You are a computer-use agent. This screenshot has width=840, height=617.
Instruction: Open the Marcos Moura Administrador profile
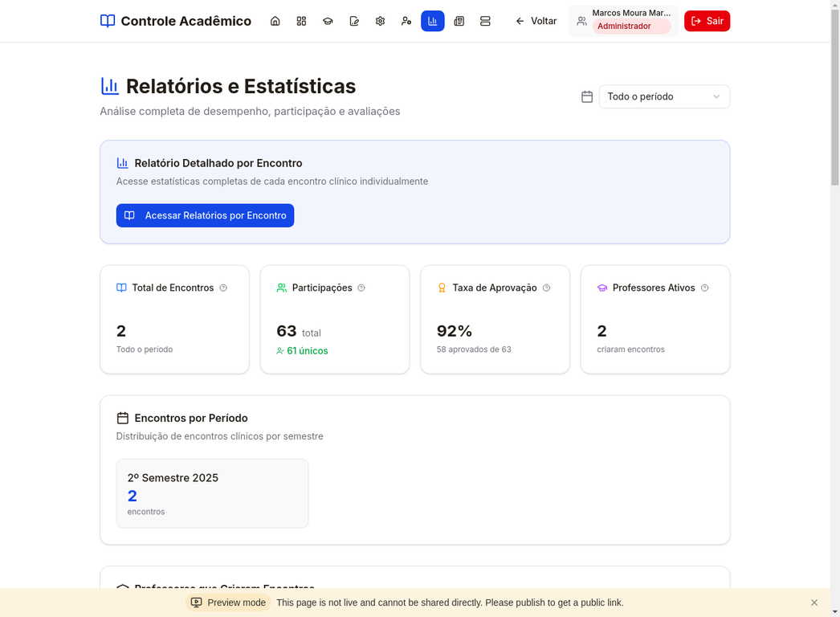click(623, 21)
